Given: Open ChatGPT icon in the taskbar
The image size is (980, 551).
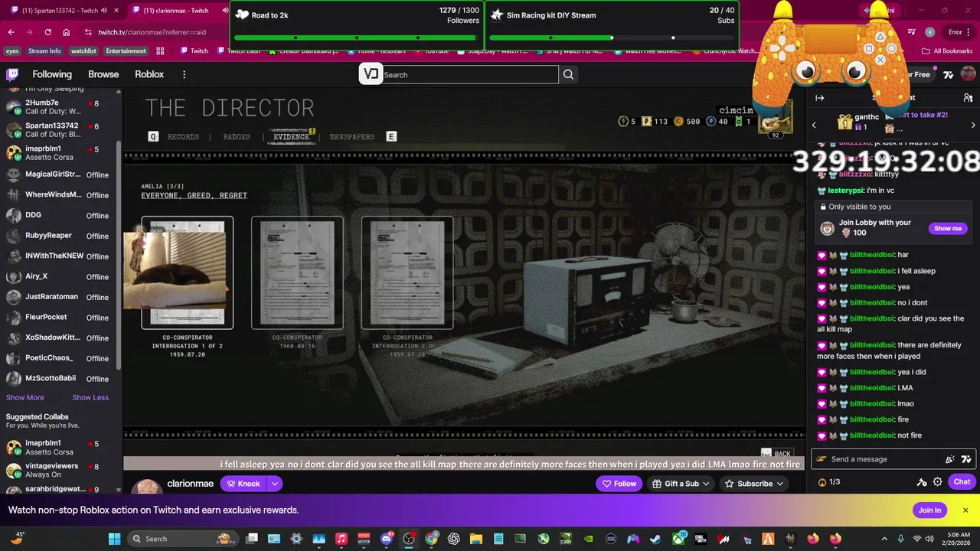Looking at the screenshot, I should pyautogui.click(x=453, y=539).
